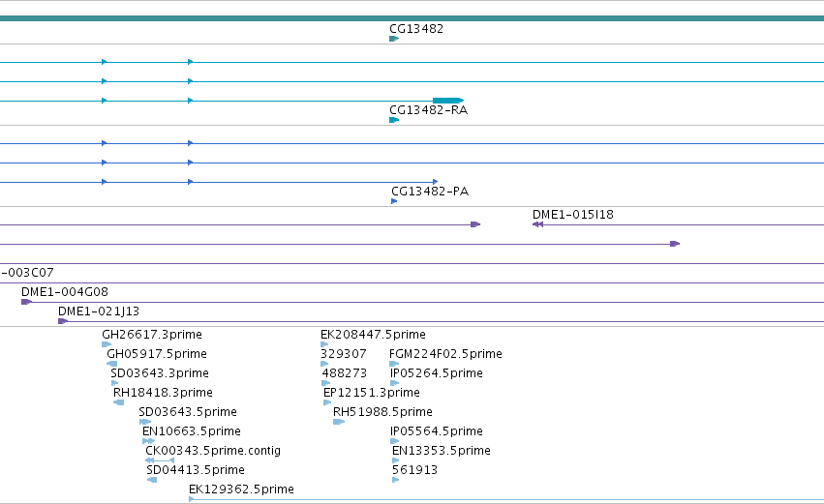824x504 pixels.
Task: Select IP05264.5prime EST label
Action: pyautogui.click(x=436, y=373)
